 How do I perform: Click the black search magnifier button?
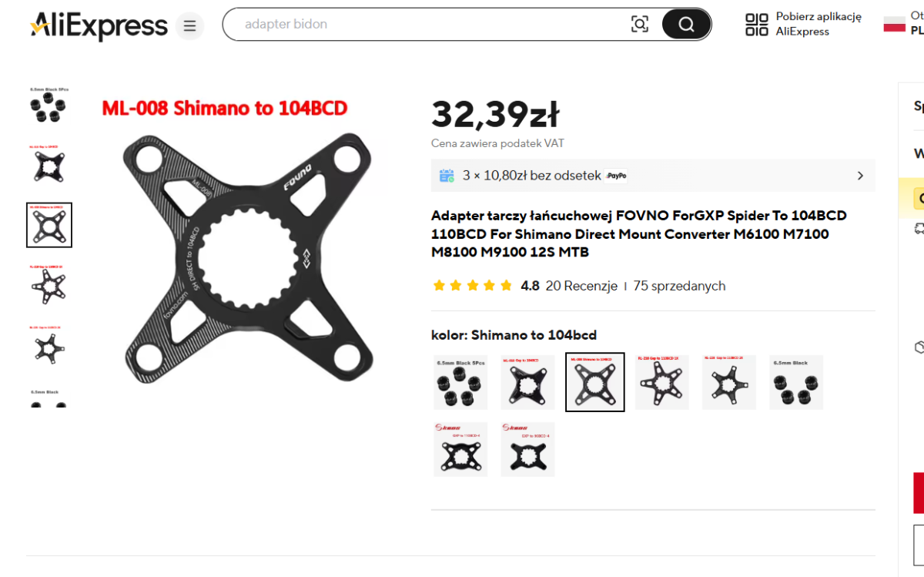tap(686, 24)
